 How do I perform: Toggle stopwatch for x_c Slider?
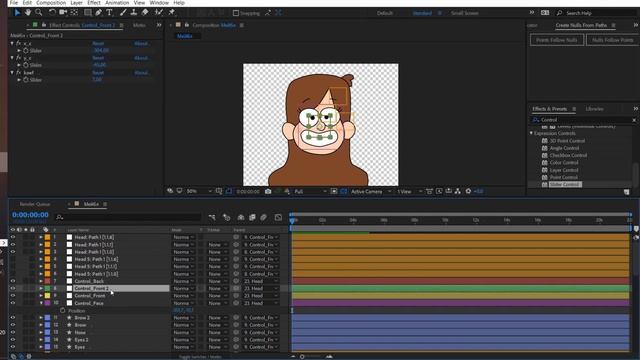point(26,51)
